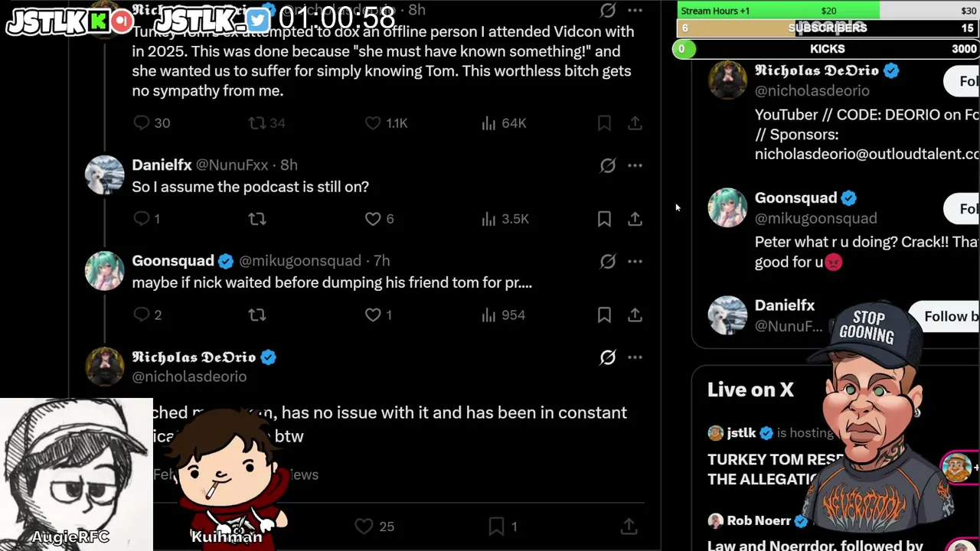
Task: Share the Goonsquad reply tweet
Action: coord(635,315)
